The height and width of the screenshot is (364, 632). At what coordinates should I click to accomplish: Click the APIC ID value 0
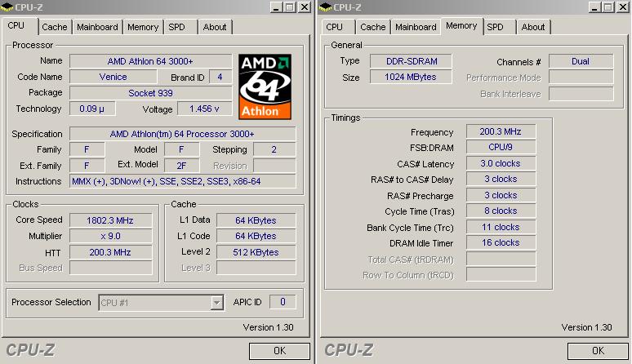(x=283, y=302)
